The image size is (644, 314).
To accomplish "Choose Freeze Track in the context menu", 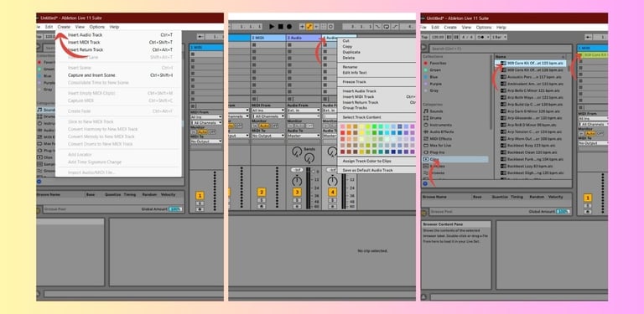I will [354, 82].
